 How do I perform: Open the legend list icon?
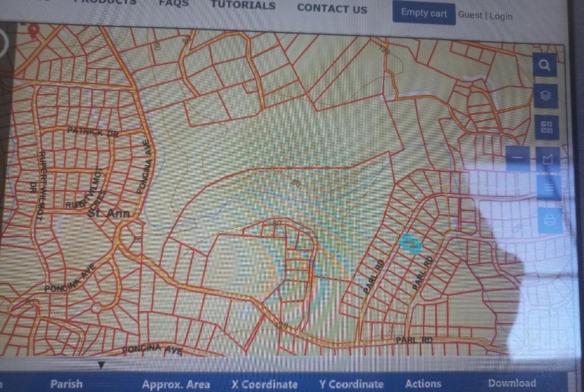[549, 187]
